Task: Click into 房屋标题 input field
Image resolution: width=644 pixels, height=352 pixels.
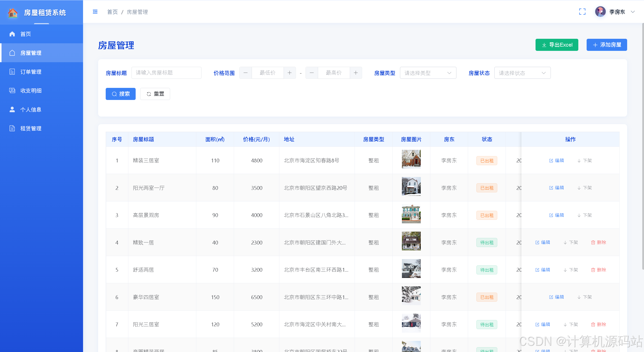Action: 166,73
